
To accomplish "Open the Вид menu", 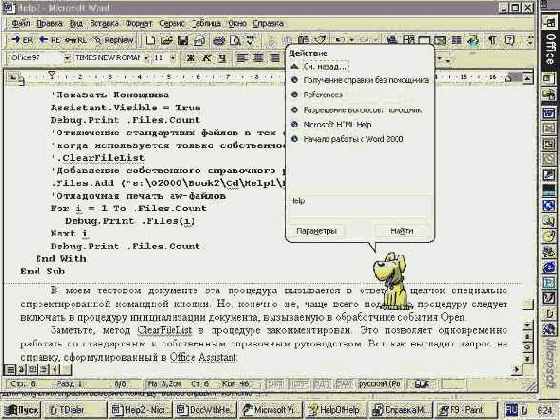I will click(x=76, y=24).
